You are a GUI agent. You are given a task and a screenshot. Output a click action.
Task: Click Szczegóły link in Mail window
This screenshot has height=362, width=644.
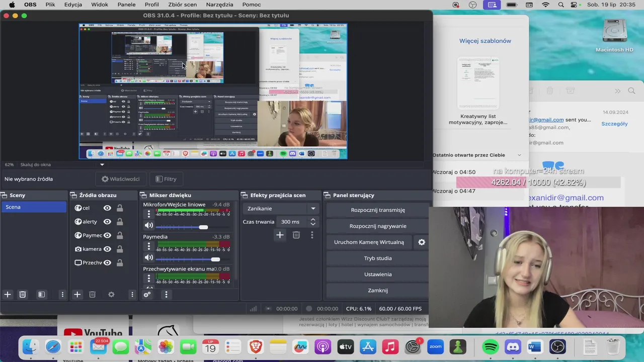614,124
